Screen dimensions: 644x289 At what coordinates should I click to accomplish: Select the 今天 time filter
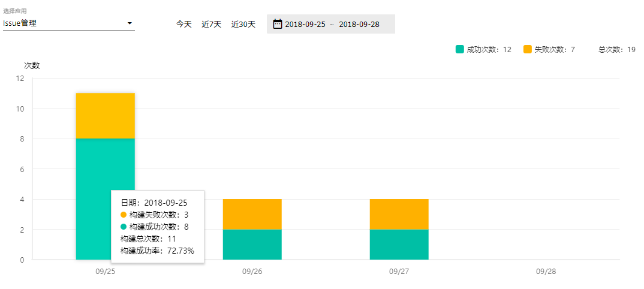click(x=184, y=24)
